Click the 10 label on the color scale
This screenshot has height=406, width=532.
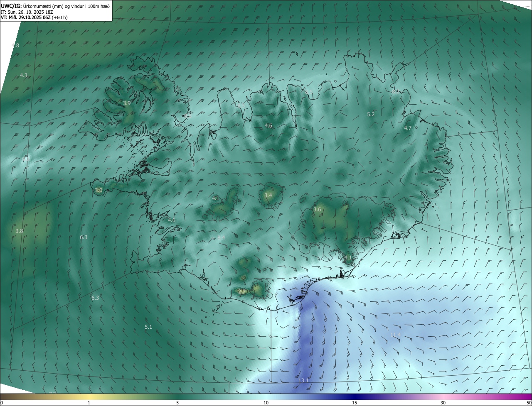pyautogui.click(x=266, y=403)
